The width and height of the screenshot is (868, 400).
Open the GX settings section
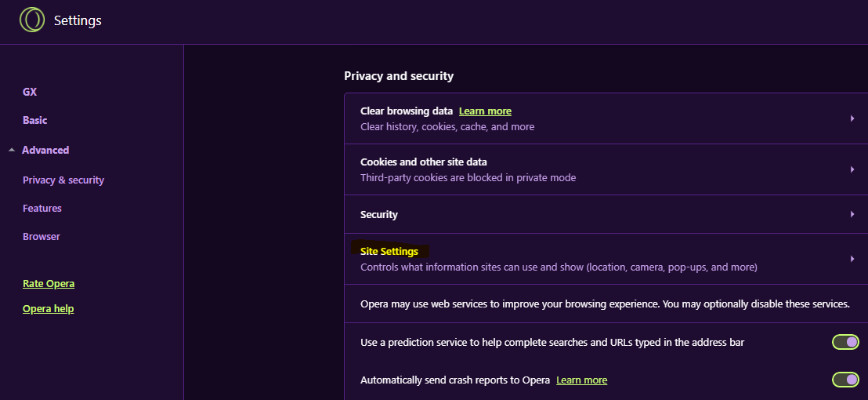coord(30,92)
